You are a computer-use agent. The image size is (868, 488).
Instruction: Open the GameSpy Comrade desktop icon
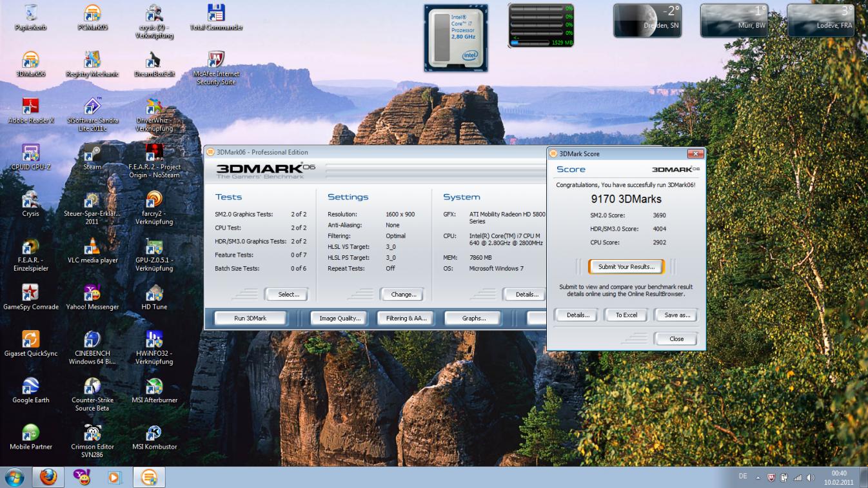pos(30,297)
